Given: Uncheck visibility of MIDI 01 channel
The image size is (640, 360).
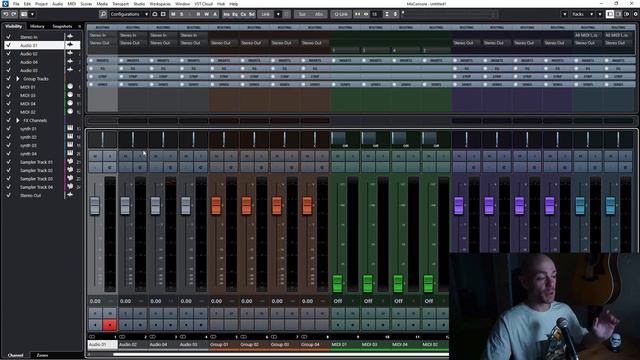Looking at the screenshot, I should click(8, 87).
